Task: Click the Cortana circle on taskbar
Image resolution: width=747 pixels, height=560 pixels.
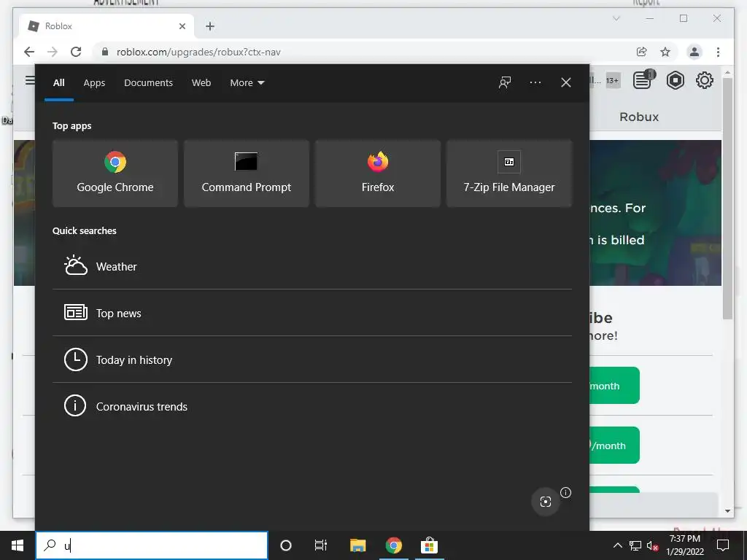Action: pyautogui.click(x=286, y=545)
